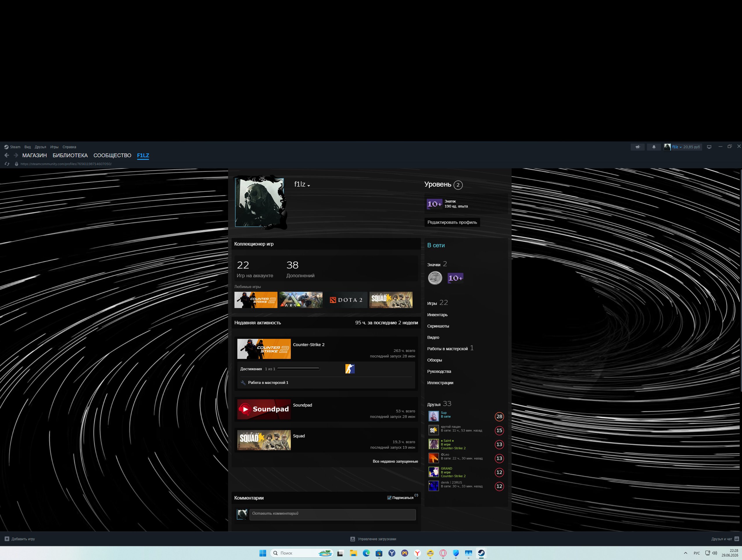The height and width of the screenshot is (560, 742).
Task: Click 38 Дополнений count
Action: pos(300,269)
